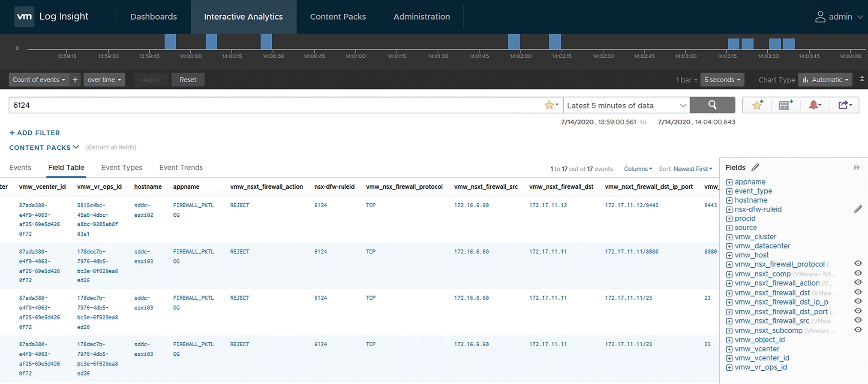Expand the vmw_object_id field plus icon
The image size is (868, 384).
point(729,340)
